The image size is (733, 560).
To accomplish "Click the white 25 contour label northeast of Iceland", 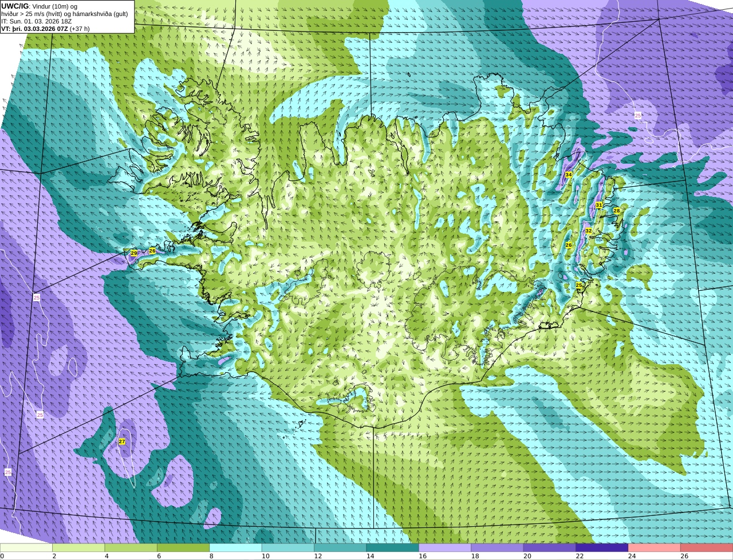I will point(638,116).
